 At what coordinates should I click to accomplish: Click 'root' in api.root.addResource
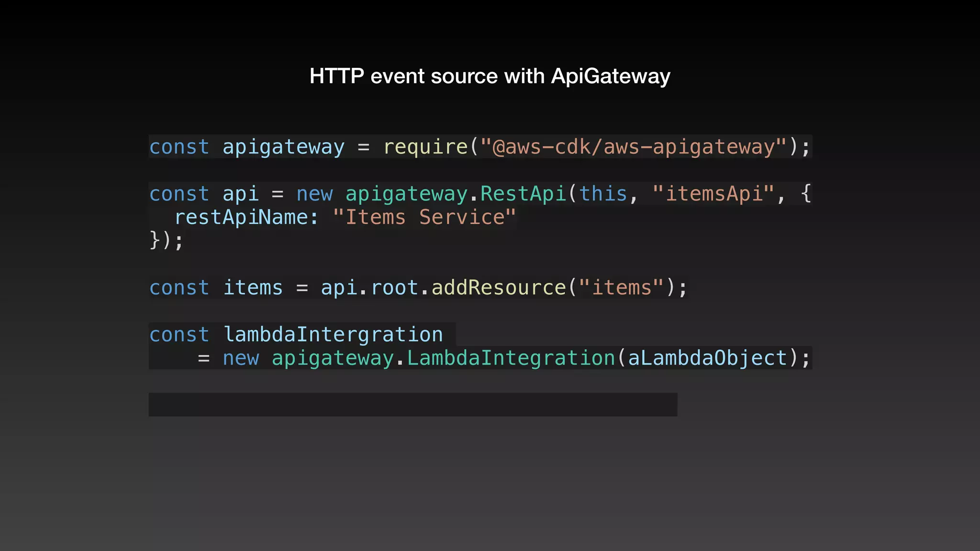tap(395, 288)
